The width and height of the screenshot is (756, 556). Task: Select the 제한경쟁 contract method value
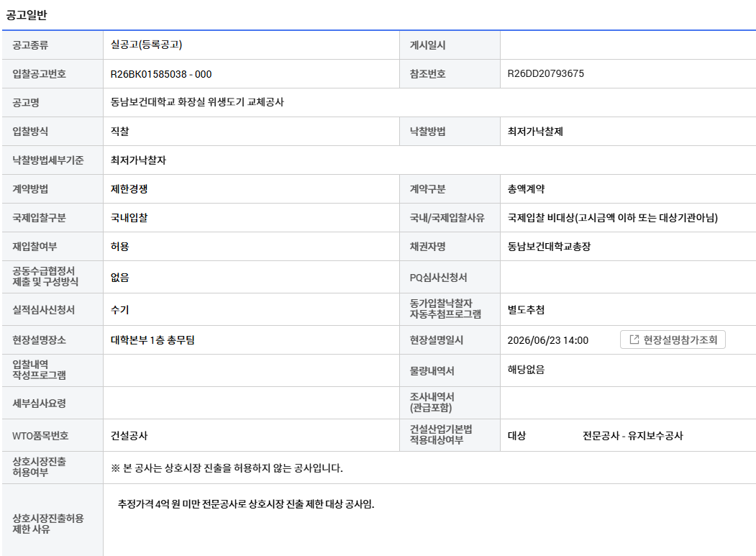pos(129,189)
